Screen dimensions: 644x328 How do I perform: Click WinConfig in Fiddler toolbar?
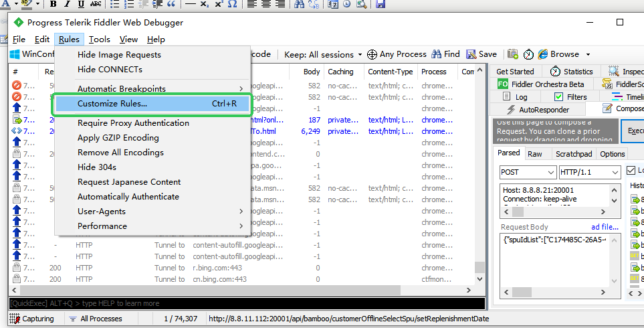coord(33,54)
